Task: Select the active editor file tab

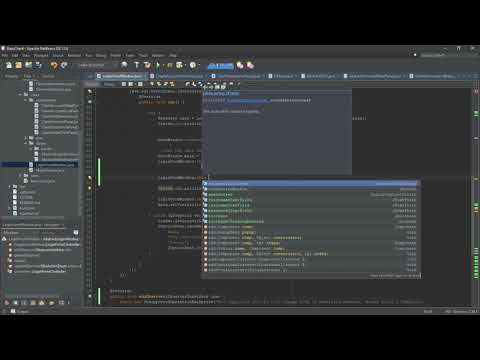Action: point(122,76)
